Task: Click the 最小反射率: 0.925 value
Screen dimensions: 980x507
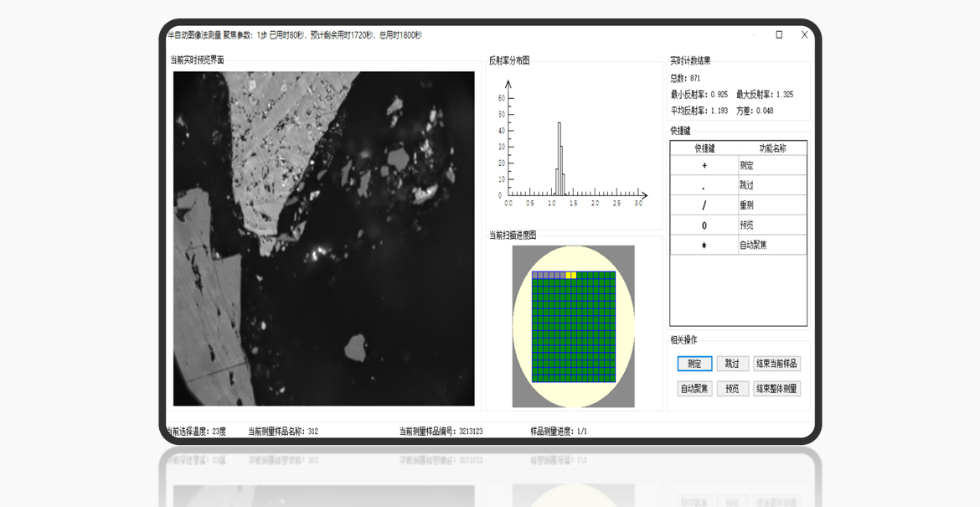Action: point(699,95)
